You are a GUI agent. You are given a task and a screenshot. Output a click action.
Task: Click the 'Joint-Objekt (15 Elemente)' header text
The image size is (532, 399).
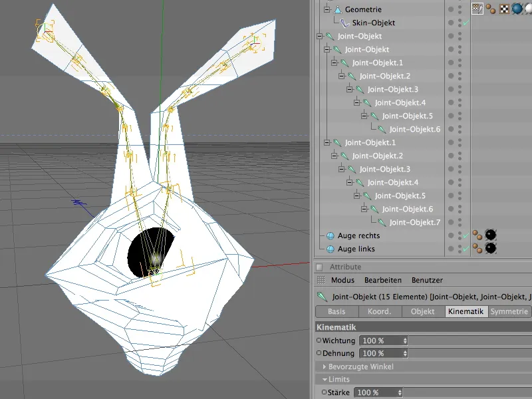tap(379, 297)
